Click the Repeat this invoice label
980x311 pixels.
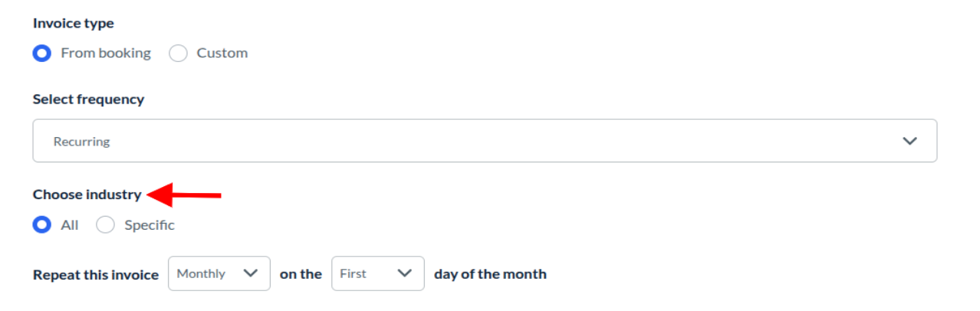96,274
